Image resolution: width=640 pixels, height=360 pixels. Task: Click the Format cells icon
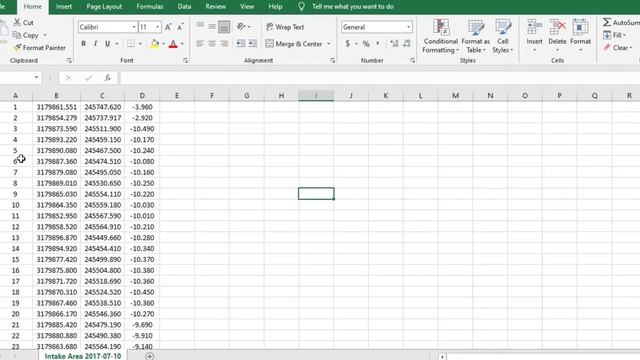pos(580,27)
